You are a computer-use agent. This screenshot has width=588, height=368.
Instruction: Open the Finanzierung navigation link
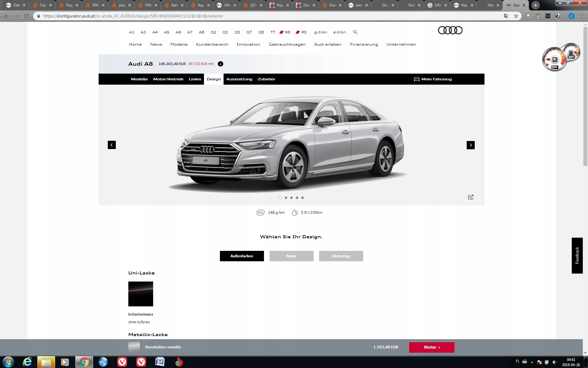coord(364,44)
